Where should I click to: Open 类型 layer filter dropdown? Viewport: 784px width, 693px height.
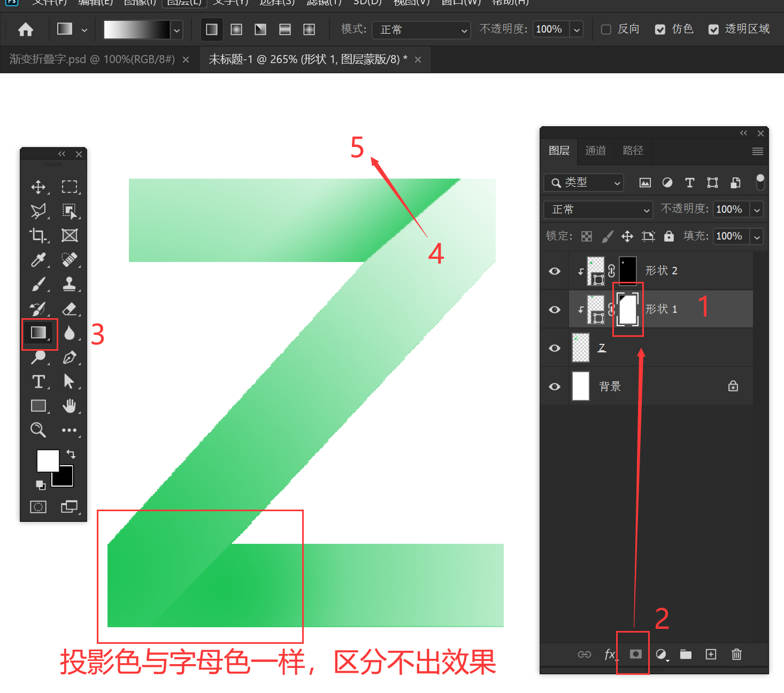[584, 183]
